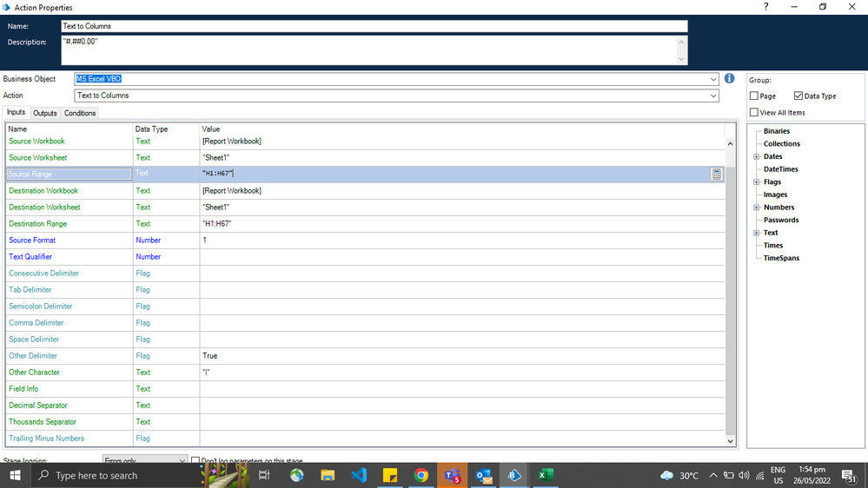This screenshot has height=488, width=868.
Task: Toggle the Page group checkbox
Action: [x=754, y=96]
